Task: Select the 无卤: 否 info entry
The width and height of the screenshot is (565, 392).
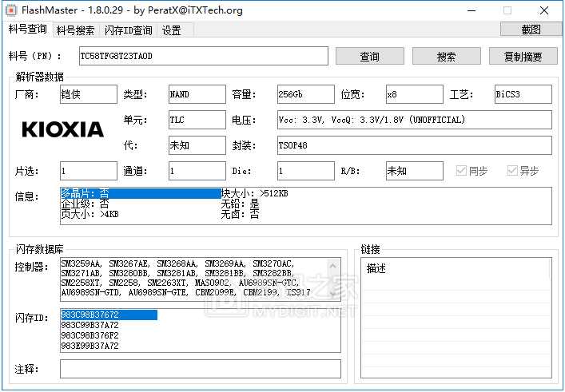Action: click(x=240, y=214)
